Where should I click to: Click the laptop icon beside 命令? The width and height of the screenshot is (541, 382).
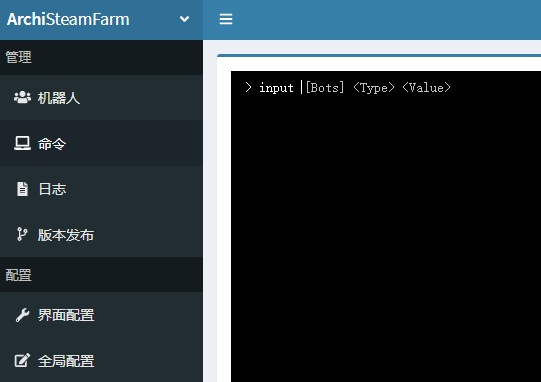point(22,143)
